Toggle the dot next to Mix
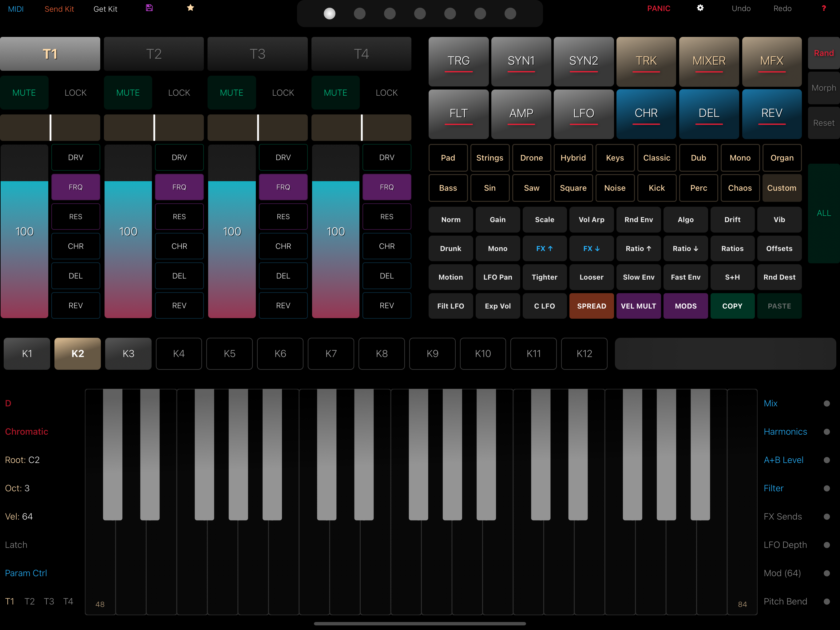Viewport: 840px width, 630px height. (827, 404)
